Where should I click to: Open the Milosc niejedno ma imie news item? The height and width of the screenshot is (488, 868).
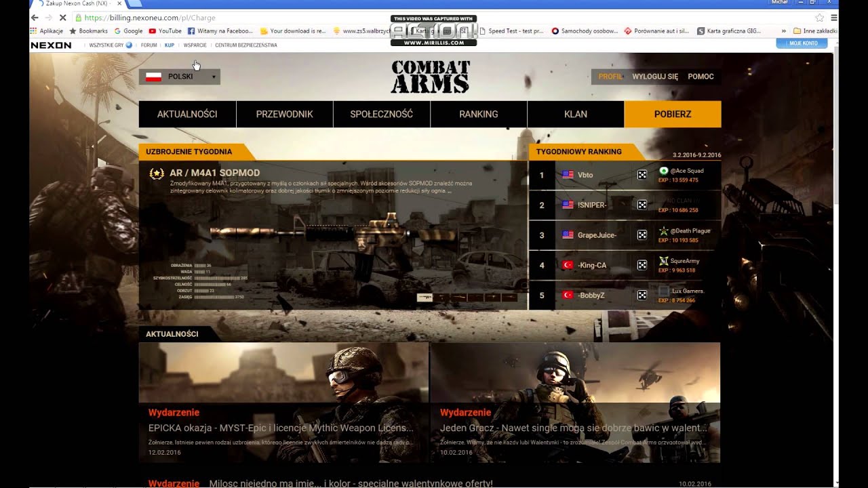(351, 484)
